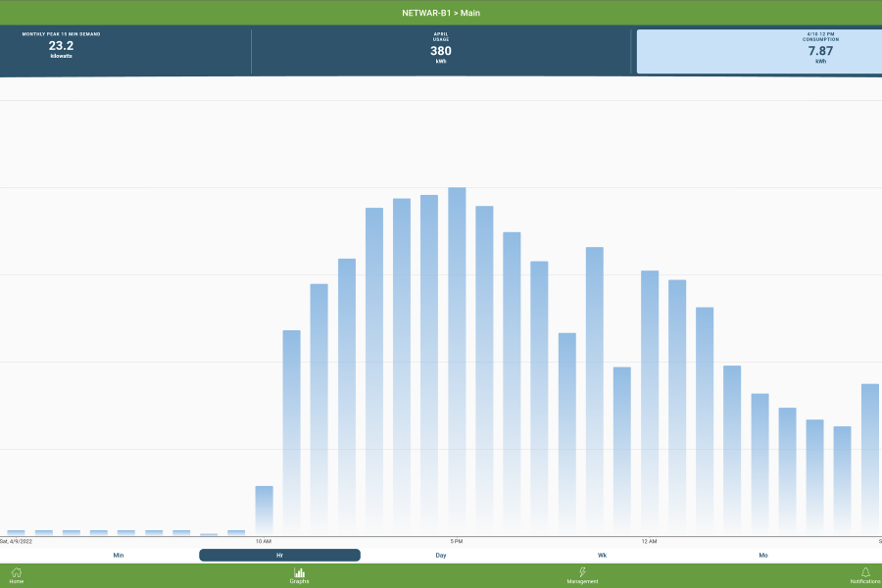Viewport: 882px width, 588px height.
Task: Select the Hr time range tab
Action: coord(279,555)
